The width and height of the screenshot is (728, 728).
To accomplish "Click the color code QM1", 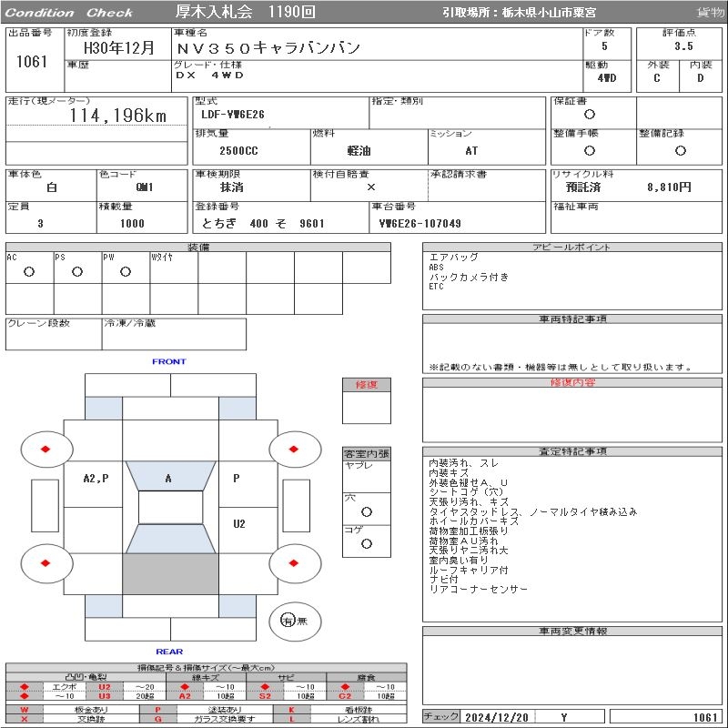I will 145,187.
